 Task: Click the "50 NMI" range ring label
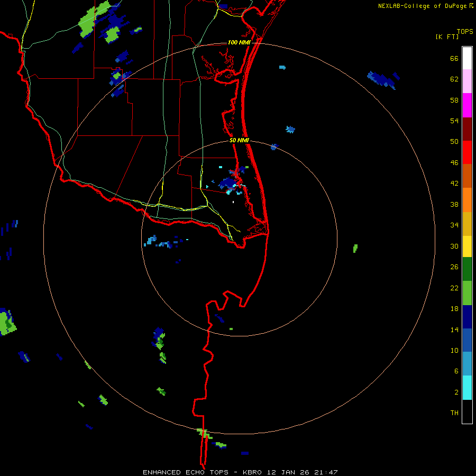[x=239, y=140]
